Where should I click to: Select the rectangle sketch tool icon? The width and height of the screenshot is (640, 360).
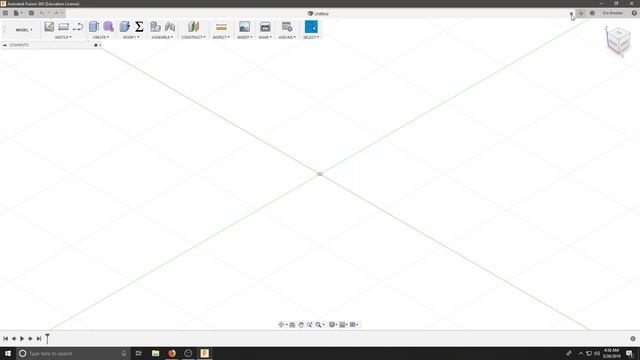[x=63, y=27]
